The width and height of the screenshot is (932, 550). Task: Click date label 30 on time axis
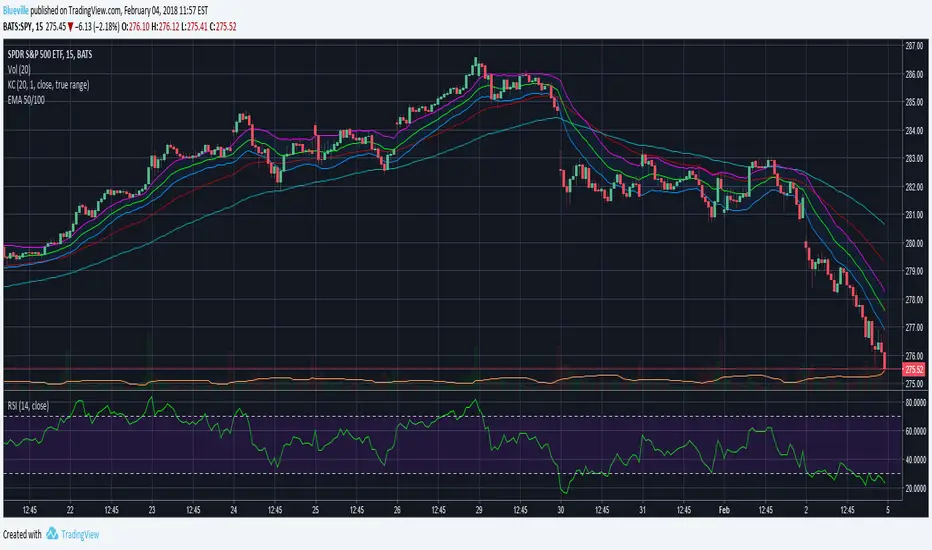pos(561,510)
